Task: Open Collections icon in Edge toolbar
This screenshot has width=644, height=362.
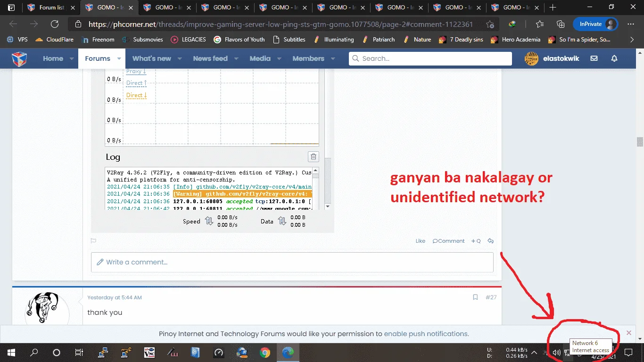Action: [561, 24]
